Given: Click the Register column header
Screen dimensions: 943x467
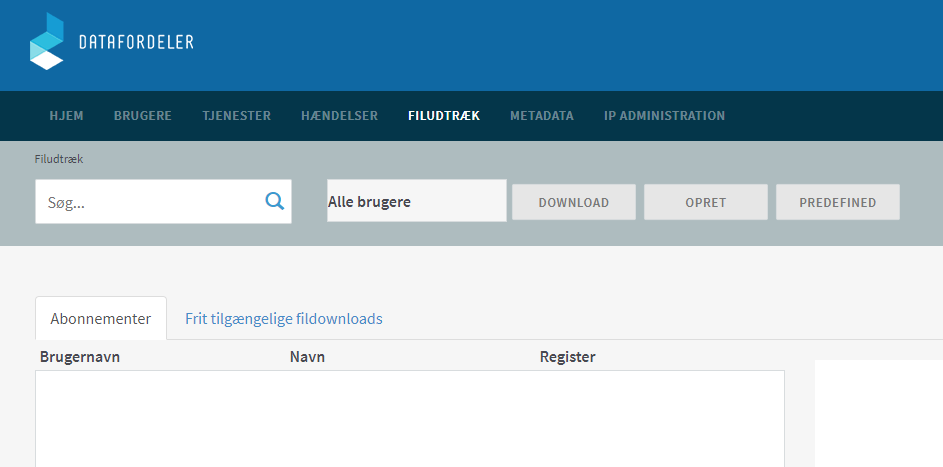Looking at the screenshot, I should (567, 357).
